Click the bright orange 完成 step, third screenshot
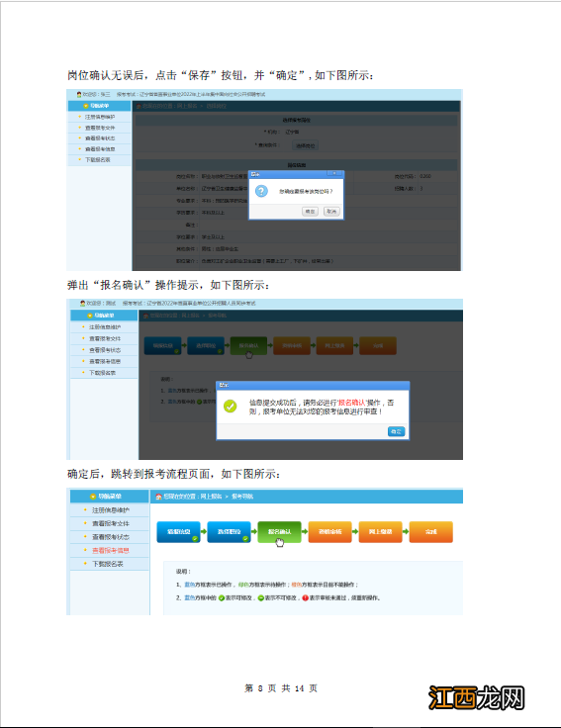Image resolution: width=561 pixels, height=728 pixels. tap(431, 532)
